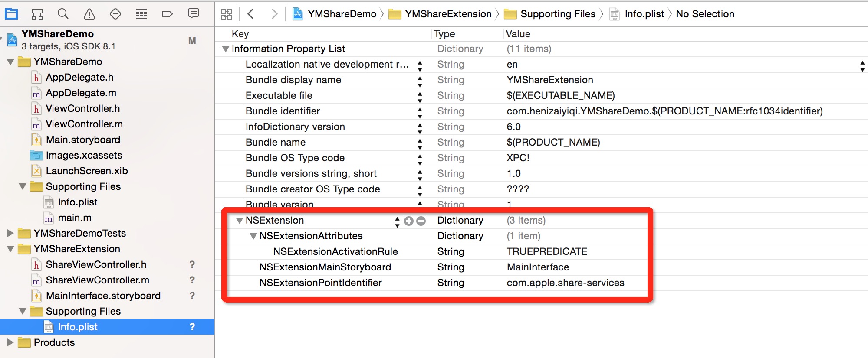Select the NSExtensionMainStoryboard key
The width and height of the screenshot is (868, 358).
tap(325, 267)
